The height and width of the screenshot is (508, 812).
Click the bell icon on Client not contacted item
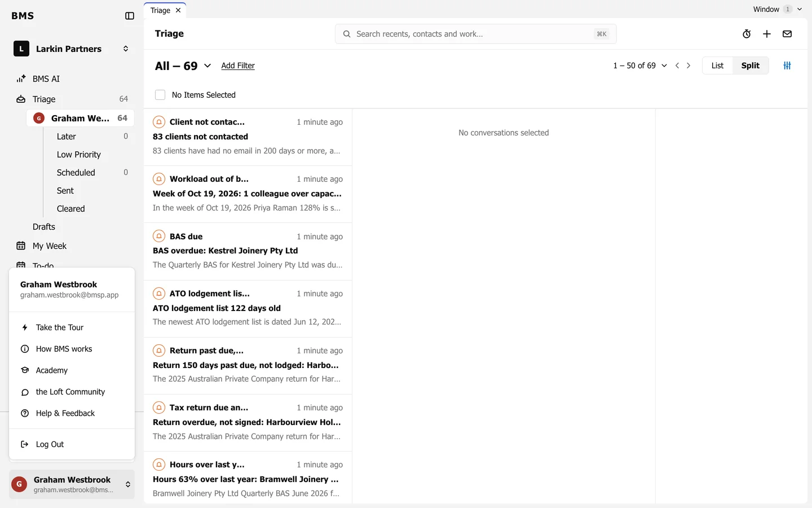coord(159,122)
